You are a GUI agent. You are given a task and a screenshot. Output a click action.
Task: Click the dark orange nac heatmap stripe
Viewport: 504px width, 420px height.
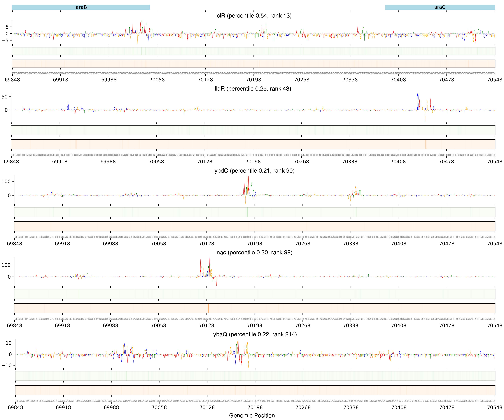tap(209, 308)
